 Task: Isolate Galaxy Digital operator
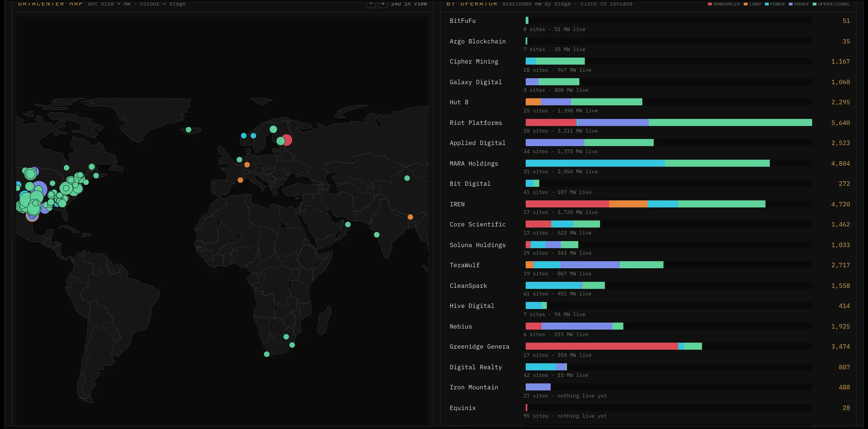coord(650,85)
